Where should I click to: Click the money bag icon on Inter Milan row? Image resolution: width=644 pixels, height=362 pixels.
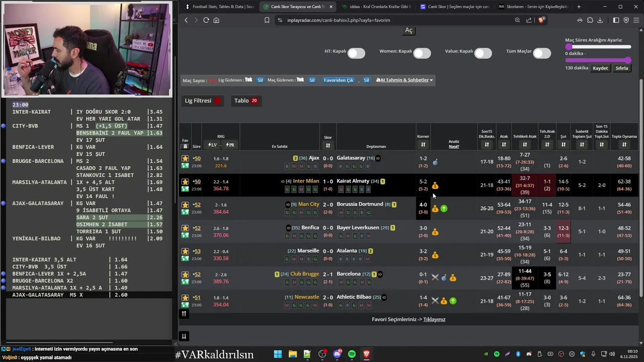[x=435, y=186]
